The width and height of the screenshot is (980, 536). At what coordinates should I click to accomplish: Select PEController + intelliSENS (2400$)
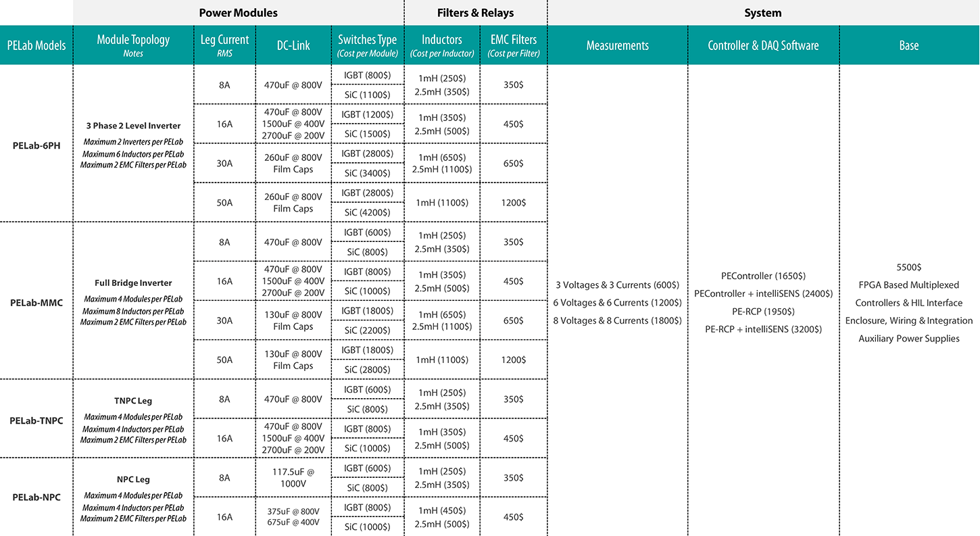[763, 293]
